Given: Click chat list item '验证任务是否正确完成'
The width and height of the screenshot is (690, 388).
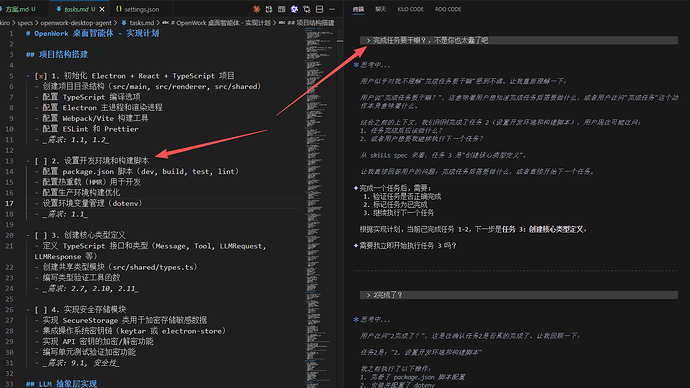Looking at the screenshot, I should click(407, 197).
